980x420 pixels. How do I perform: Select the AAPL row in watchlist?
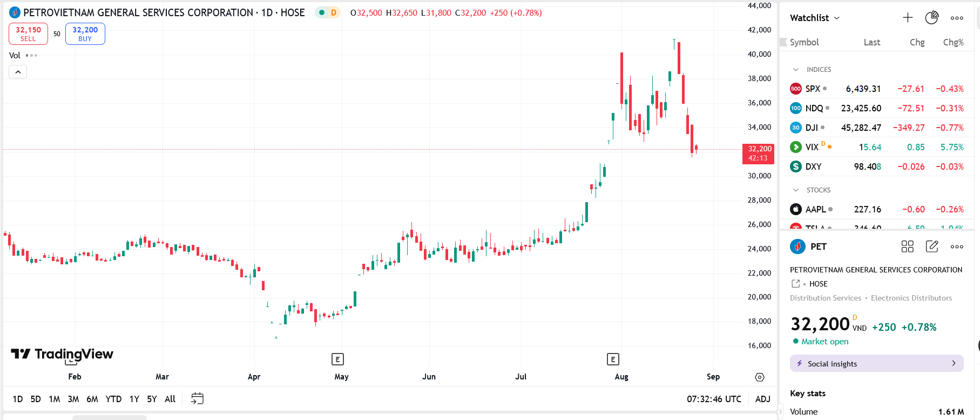click(x=877, y=209)
